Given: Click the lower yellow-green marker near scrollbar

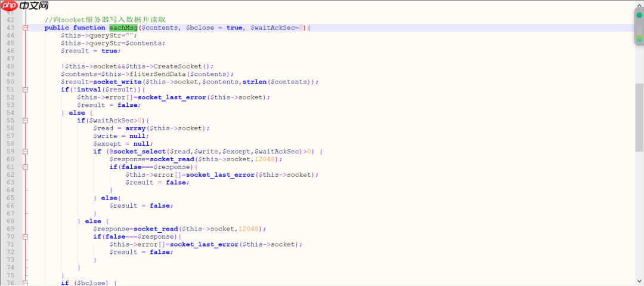Looking at the screenshot, I should coord(639,38).
